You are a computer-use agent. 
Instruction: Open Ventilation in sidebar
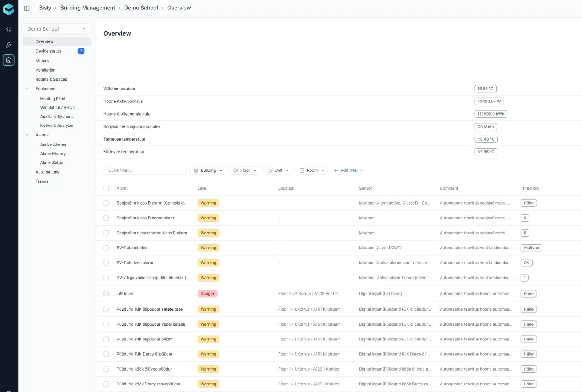coord(45,70)
